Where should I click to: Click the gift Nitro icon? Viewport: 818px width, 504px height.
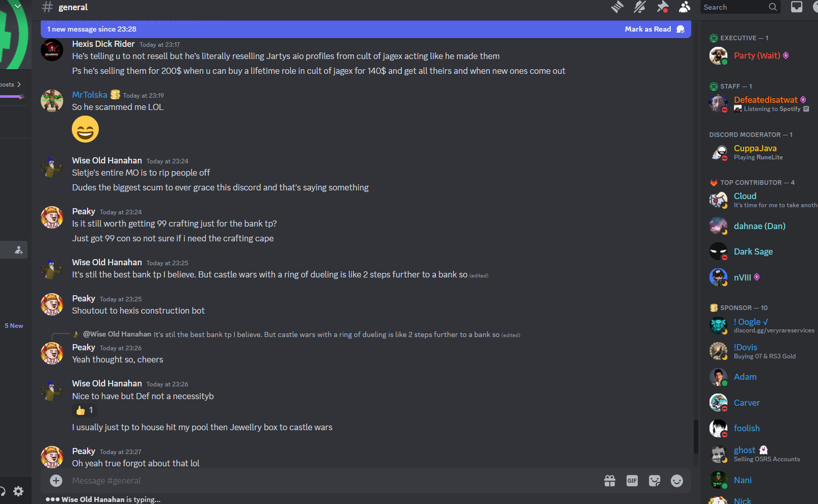610,481
